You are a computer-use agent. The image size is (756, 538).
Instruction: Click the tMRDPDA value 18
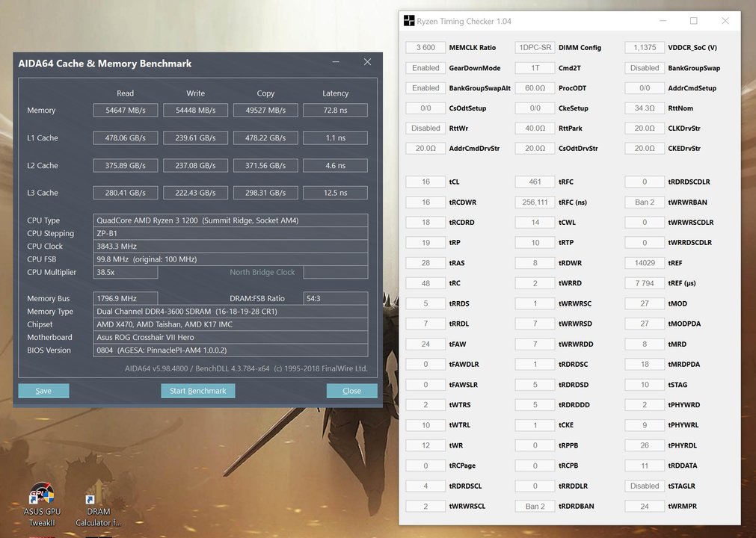point(645,365)
